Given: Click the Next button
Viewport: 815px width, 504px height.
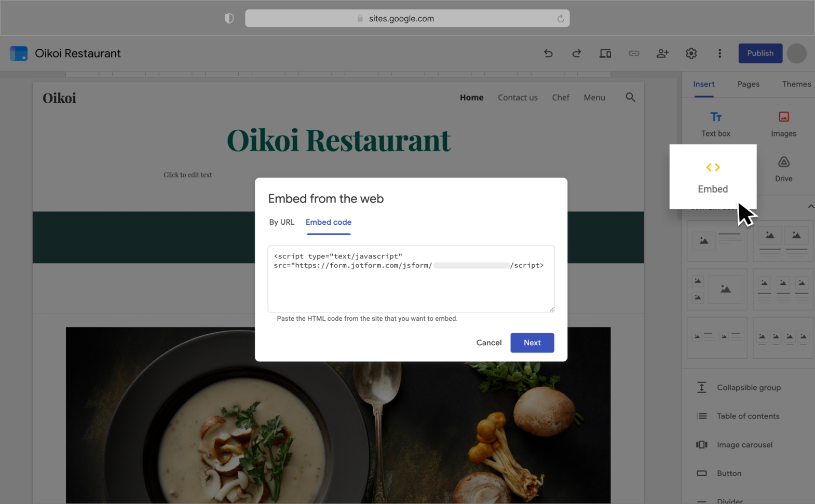Looking at the screenshot, I should pyautogui.click(x=532, y=343).
